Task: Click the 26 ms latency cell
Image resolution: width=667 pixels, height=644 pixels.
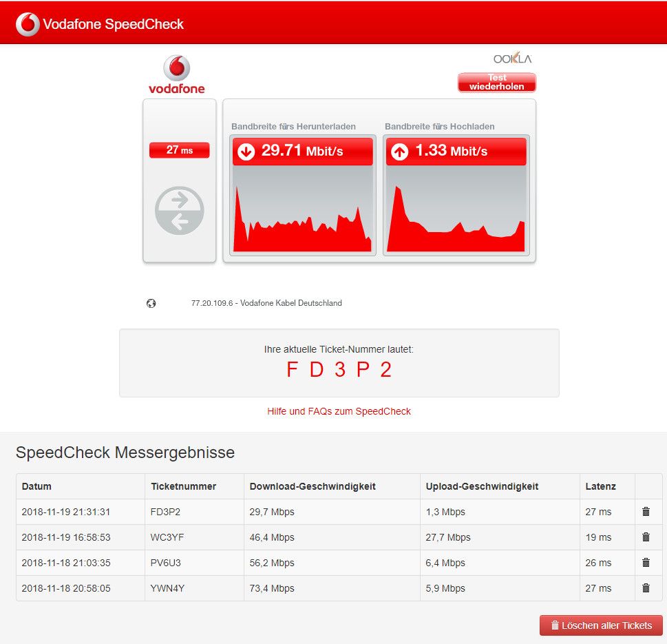Action: point(598,563)
